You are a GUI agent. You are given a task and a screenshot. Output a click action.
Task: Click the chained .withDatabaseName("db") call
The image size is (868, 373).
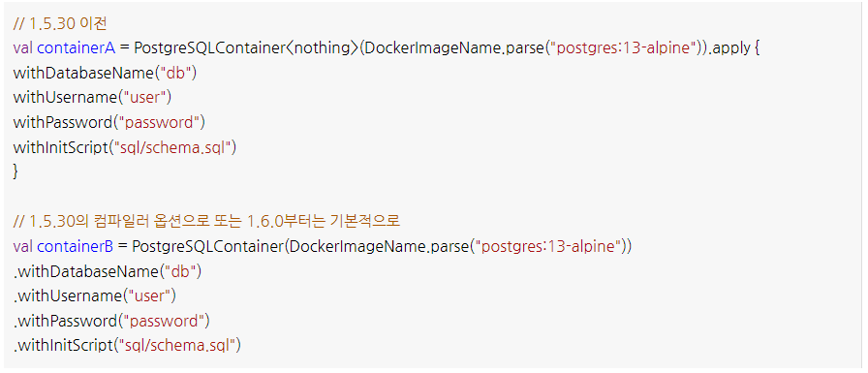point(108,271)
